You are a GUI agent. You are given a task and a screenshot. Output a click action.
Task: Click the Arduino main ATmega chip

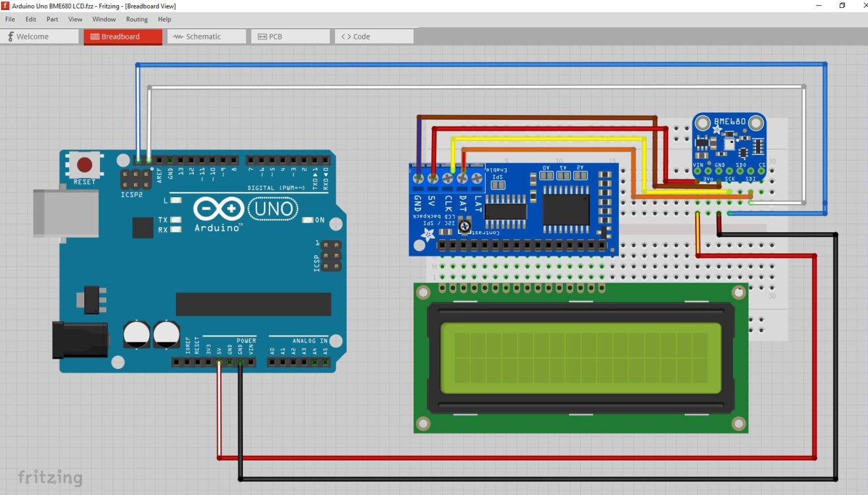(253, 304)
